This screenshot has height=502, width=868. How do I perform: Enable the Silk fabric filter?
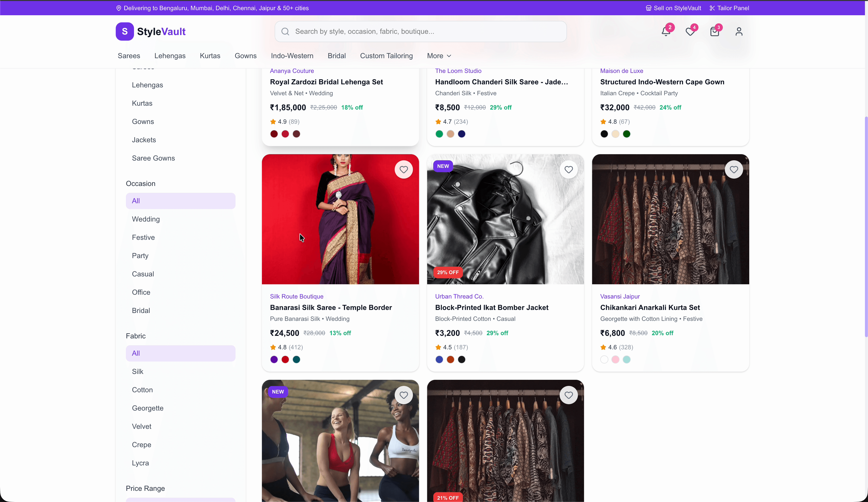[138, 371]
